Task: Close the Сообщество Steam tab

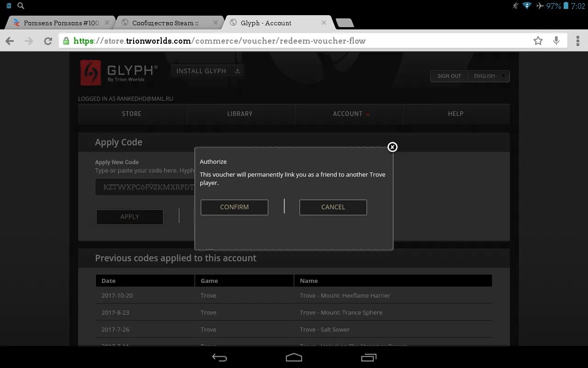Action: tap(215, 23)
